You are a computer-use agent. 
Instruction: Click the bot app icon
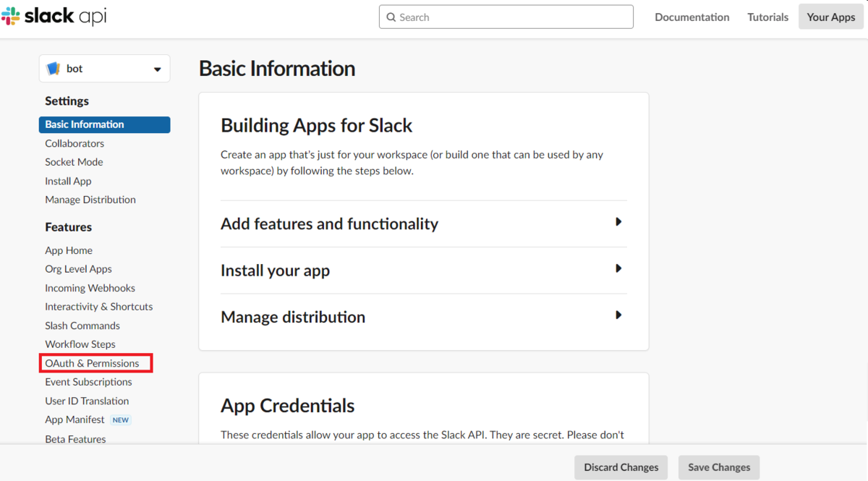tap(54, 69)
